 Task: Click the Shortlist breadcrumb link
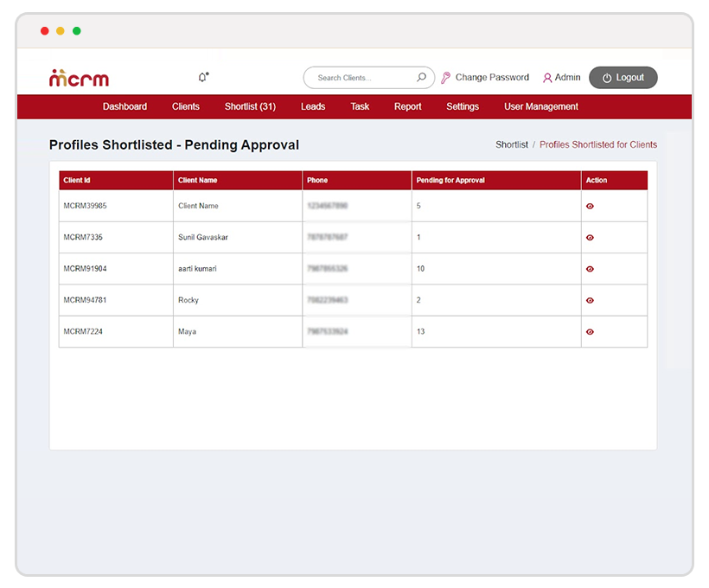pos(512,144)
